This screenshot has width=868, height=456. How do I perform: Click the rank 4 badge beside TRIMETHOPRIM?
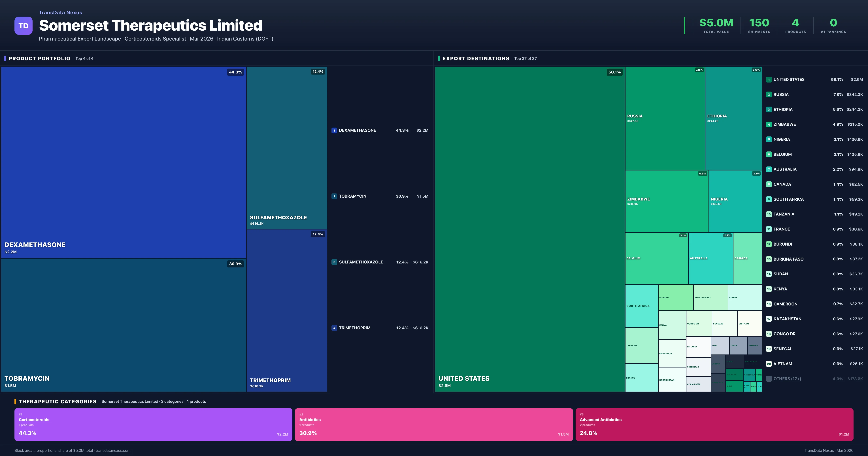click(334, 328)
